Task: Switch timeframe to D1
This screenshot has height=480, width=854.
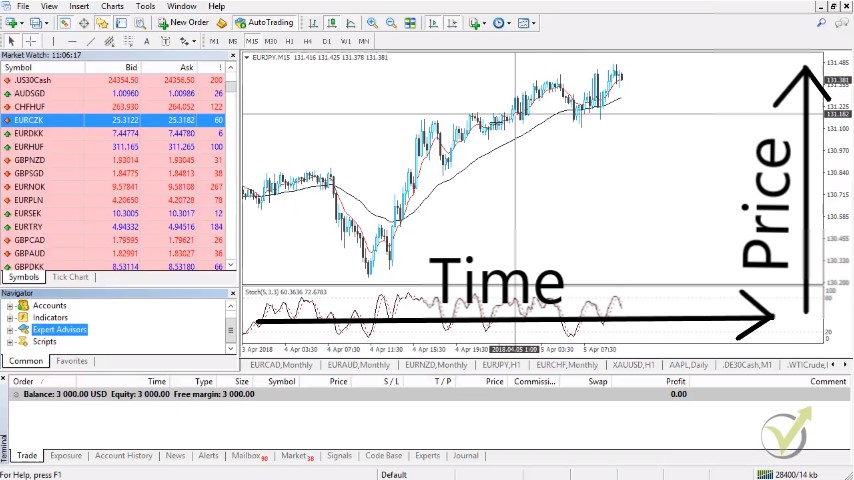Action: coord(327,41)
